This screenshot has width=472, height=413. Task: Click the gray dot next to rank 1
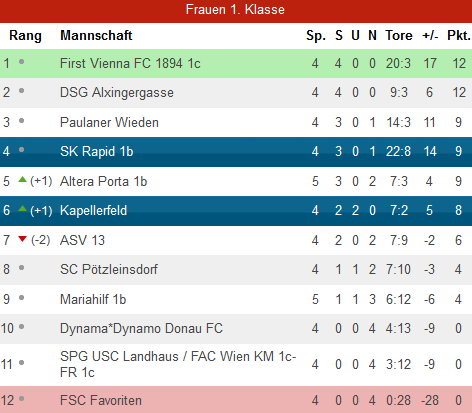[x=22, y=62]
